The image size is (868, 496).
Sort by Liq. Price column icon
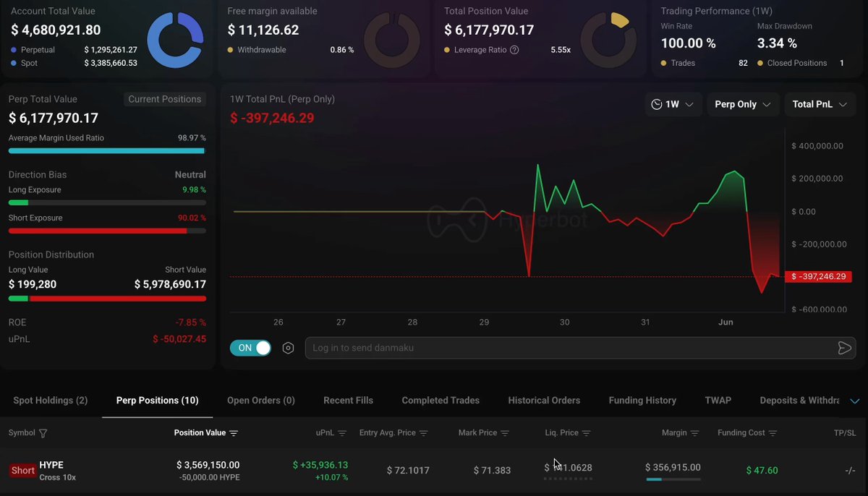pos(587,433)
